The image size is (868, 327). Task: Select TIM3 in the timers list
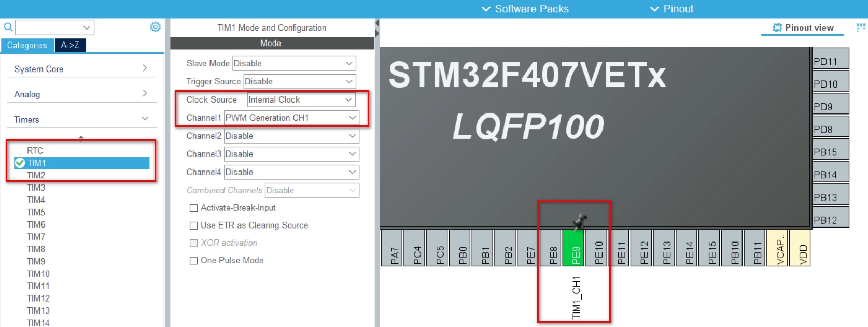[x=36, y=188]
